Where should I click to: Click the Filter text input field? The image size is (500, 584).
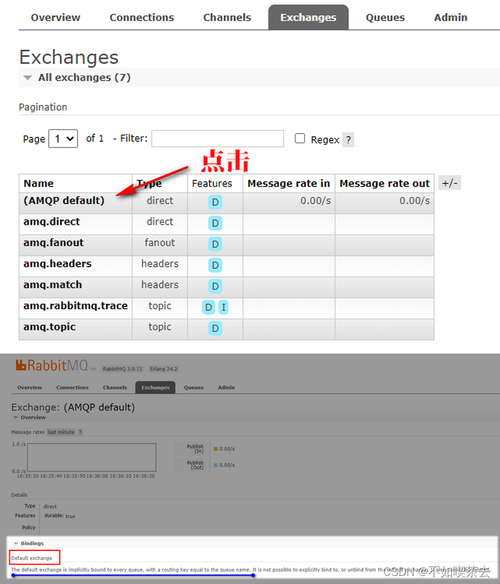(x=218, y=139)
